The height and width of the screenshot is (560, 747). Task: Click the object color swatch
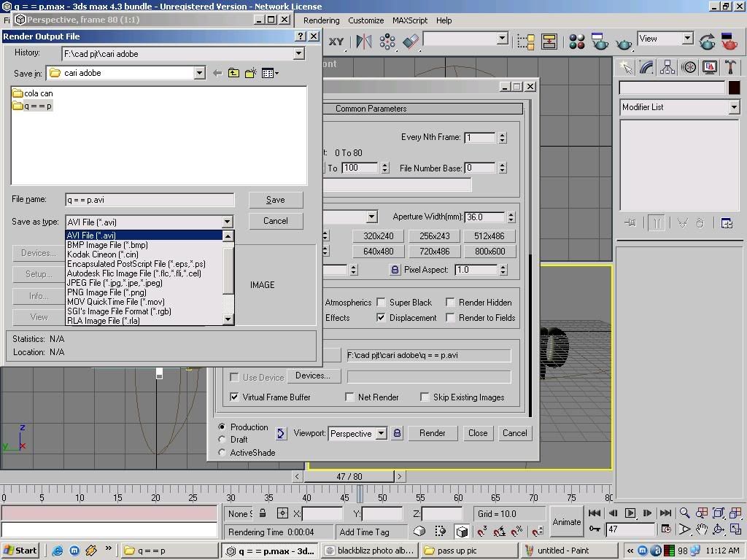click(x=734, y=87)
